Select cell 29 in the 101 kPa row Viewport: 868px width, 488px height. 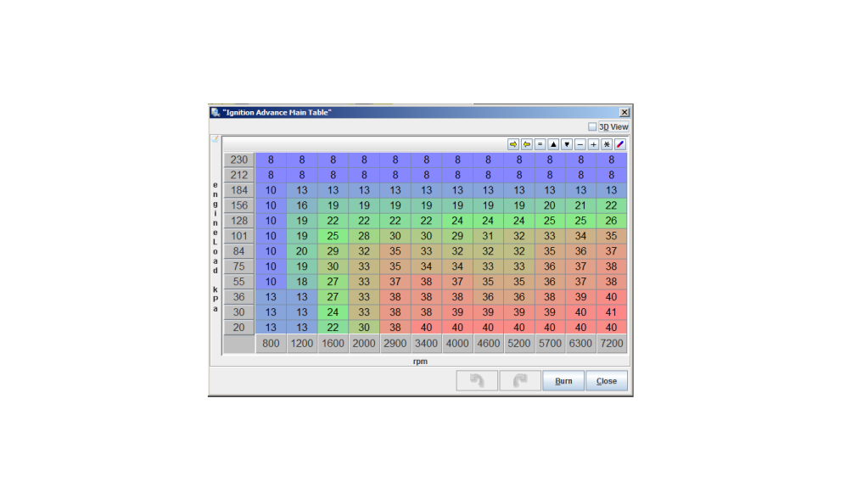pos(457,236)
